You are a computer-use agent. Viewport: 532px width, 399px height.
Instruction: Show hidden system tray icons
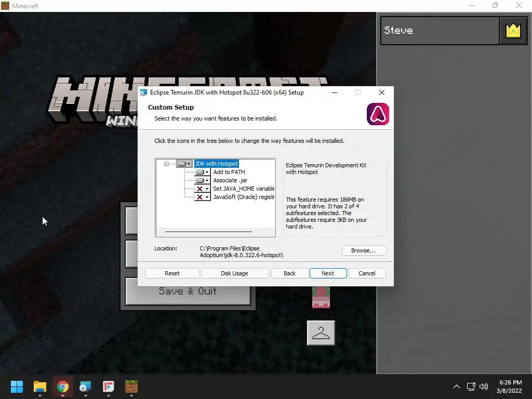tap(457, 387)
